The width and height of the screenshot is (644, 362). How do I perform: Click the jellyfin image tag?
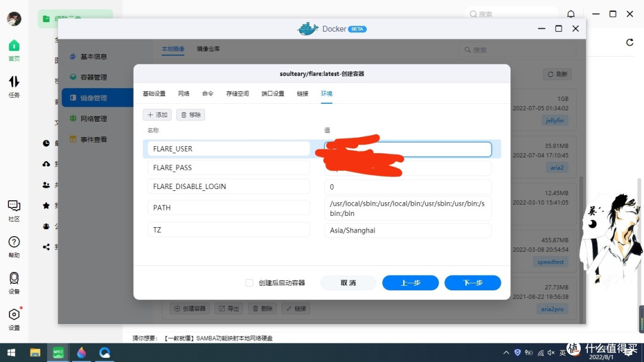555,120
